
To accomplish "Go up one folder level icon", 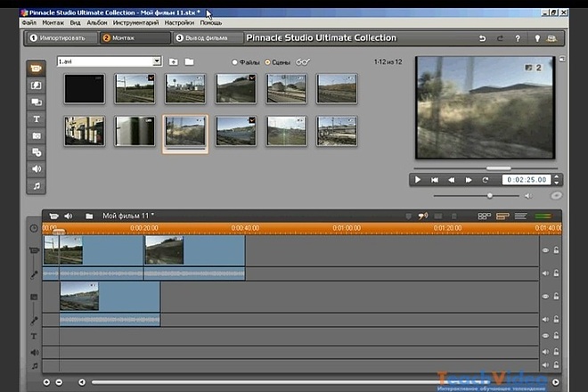I will 173,61.
